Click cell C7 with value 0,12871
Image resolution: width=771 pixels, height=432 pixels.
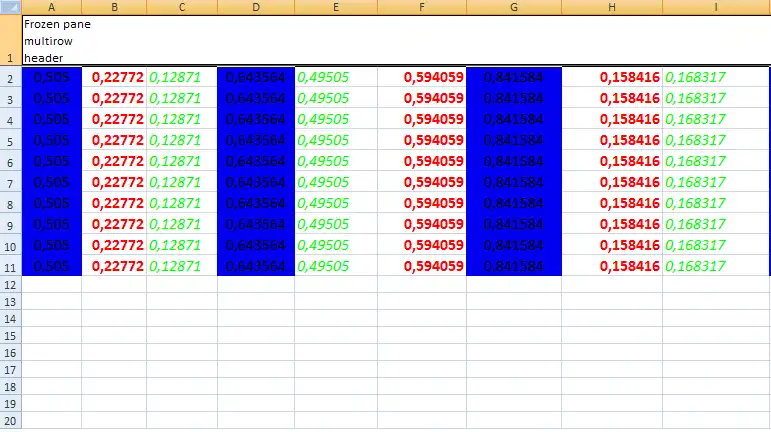(x=182, y=182)
